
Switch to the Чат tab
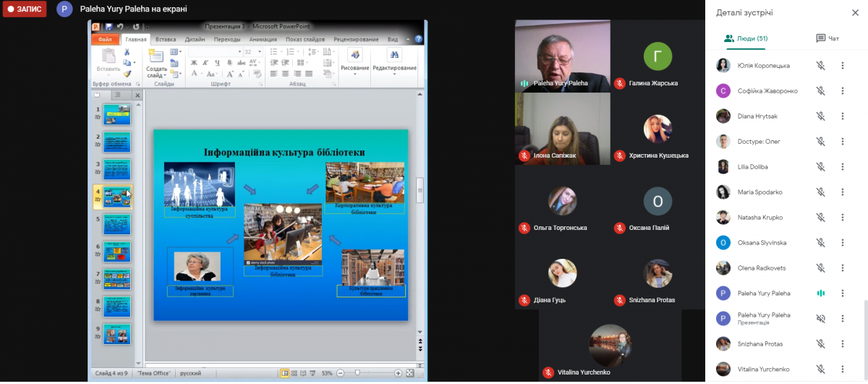(827, 38)
